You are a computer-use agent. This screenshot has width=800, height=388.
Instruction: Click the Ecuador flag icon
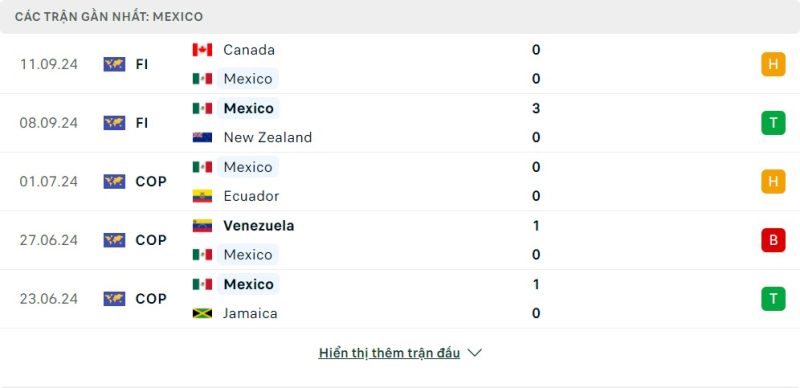pos(202,196)
